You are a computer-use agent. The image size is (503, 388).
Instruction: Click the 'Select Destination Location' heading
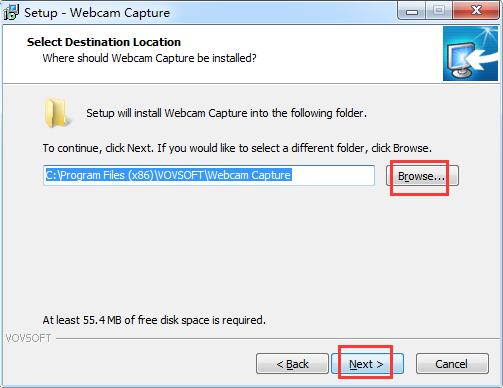tap(104, 42)
